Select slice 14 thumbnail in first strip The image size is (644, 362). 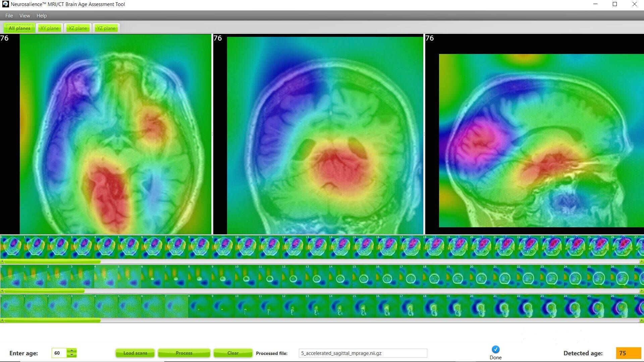click(x=340, y=247)
